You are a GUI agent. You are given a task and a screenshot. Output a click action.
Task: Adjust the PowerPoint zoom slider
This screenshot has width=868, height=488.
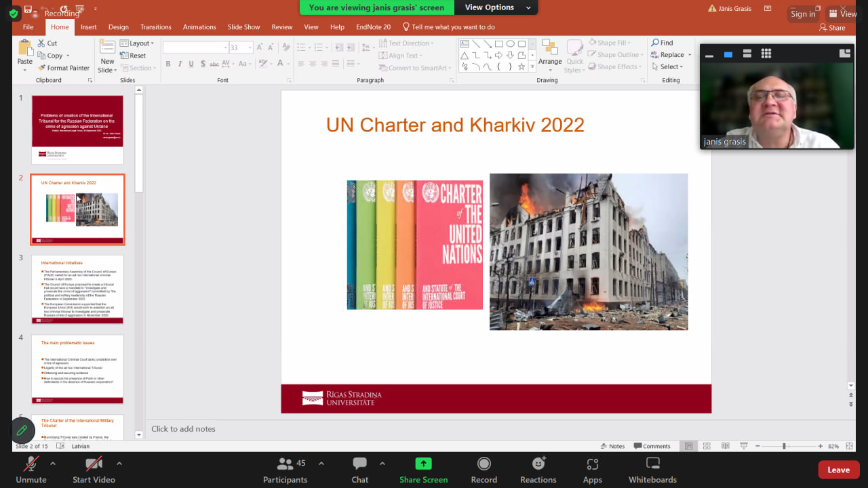[x=784, y=446]
